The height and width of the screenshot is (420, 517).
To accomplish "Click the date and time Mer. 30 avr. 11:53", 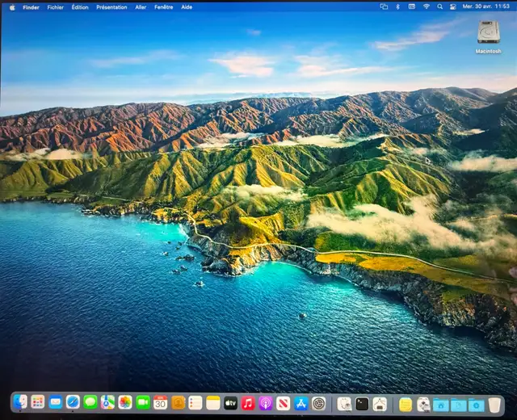I will pyautogui.click(x=486, y=6).
